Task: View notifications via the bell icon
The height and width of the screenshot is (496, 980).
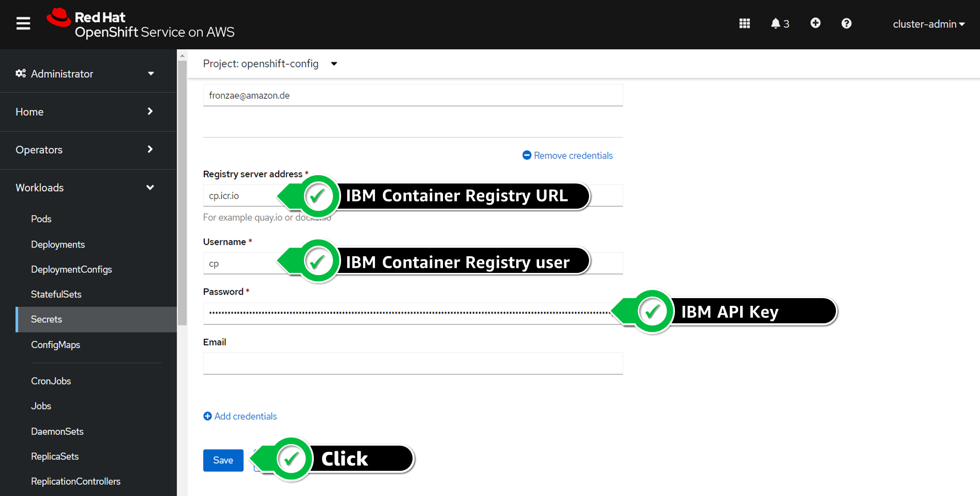Action: coord(775,23)
